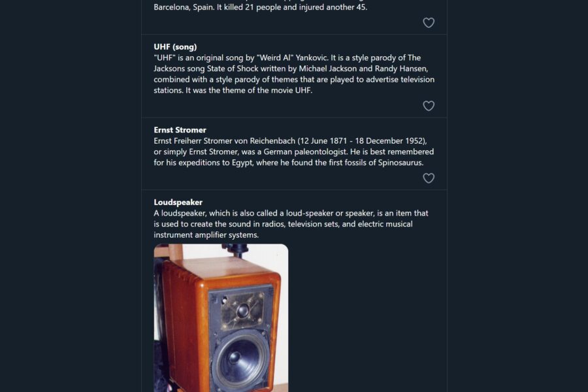Image resolution: width=588 pixels, height=392 pixels.
Task: Click the Loudspeaker description paragraph
Action: tap(291, 224)
